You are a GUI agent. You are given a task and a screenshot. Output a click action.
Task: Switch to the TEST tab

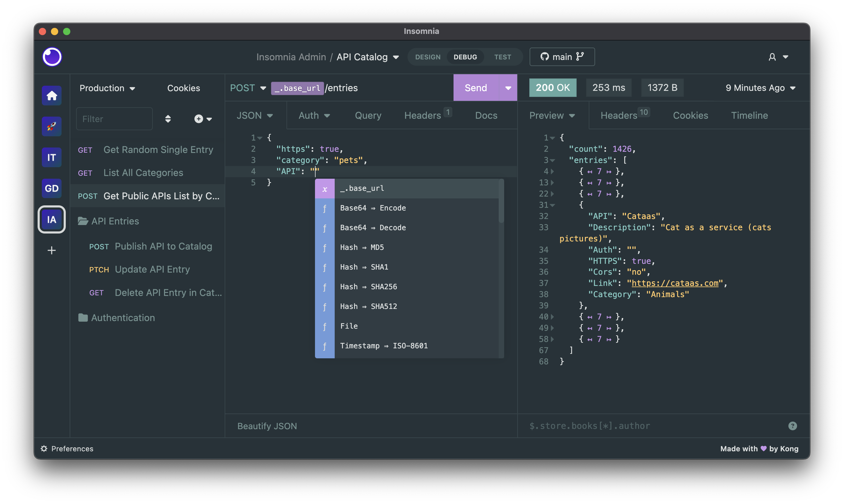[x=502, y=56]
